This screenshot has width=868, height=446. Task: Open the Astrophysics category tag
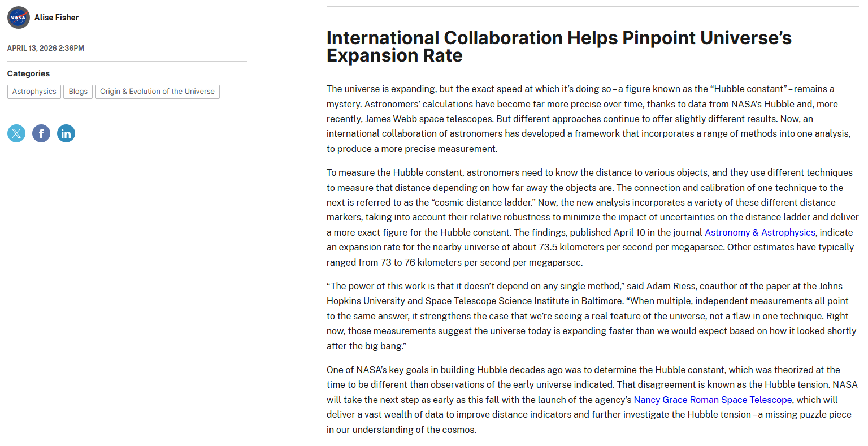pyautogui.click(x=34, y=92)
